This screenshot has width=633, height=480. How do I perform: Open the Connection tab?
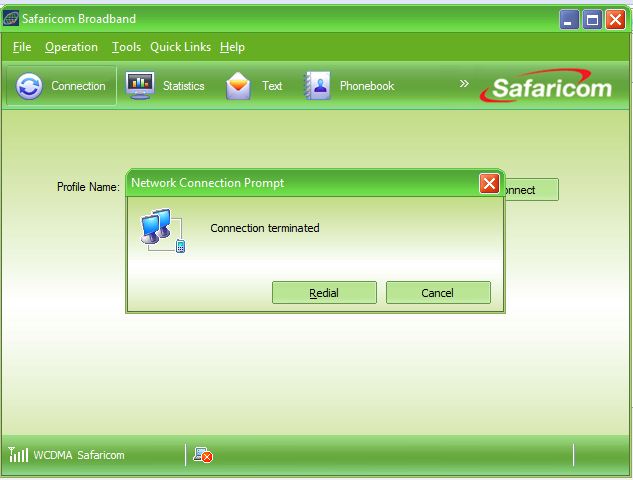click(x=61, y=86)
